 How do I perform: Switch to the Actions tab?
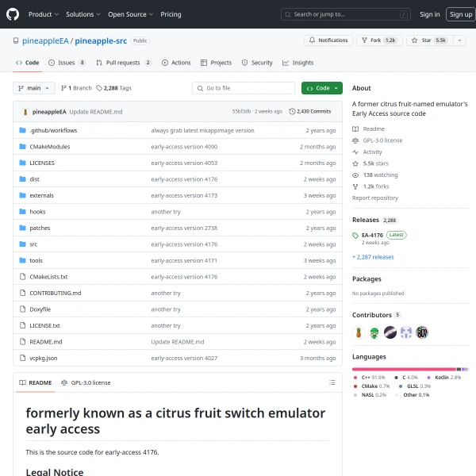(x=176, y=63)
